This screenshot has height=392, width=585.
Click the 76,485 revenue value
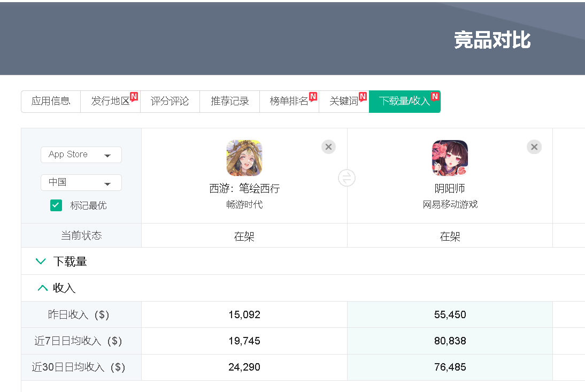coord(450,367)
